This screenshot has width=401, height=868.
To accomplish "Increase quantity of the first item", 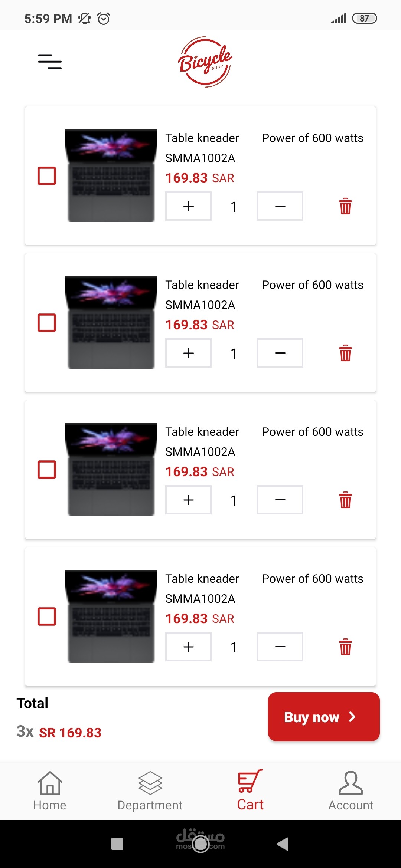I will tap(189, 206).
